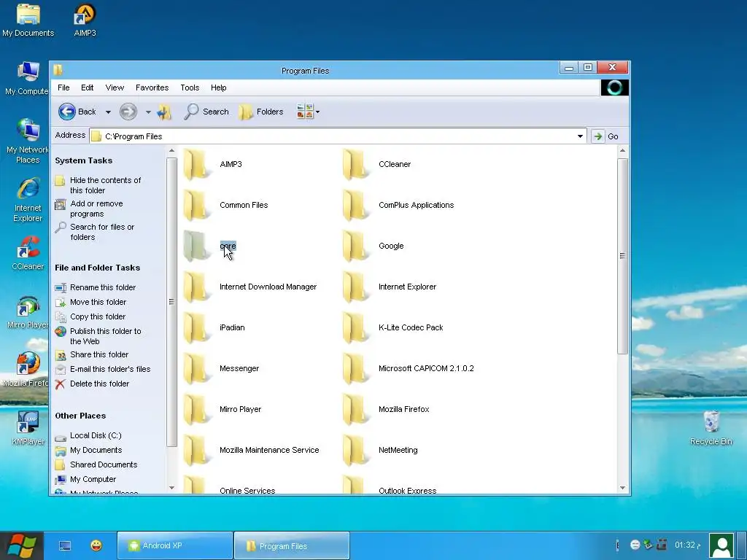Click Rename this folder task
747x560 pixels.
pyautogui.click(x=103, y=287)
